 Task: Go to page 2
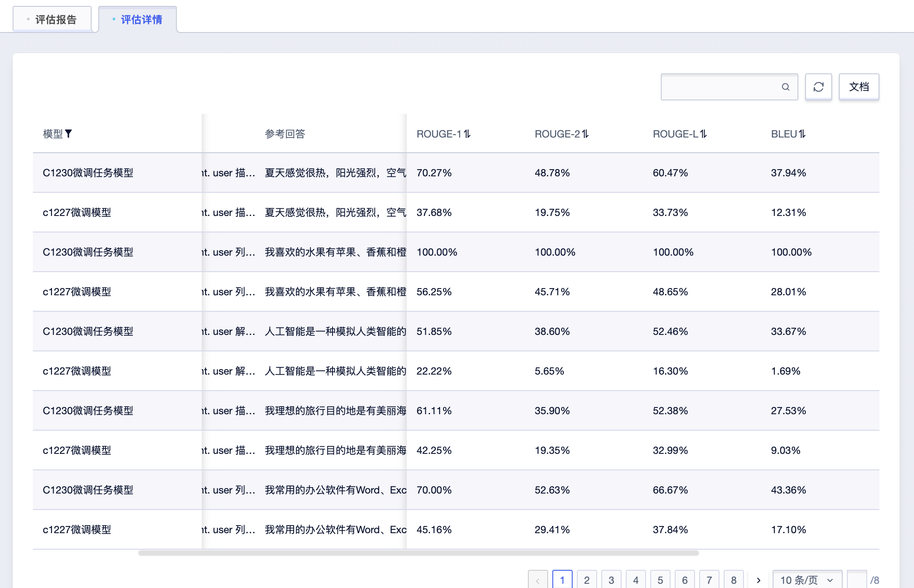pyautogui.click(x=587, y=580)
